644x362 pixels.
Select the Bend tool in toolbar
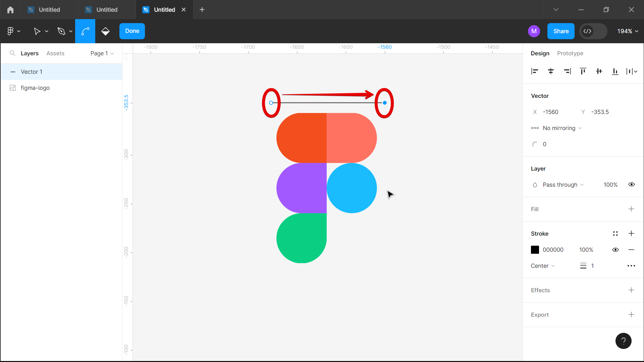coord(85,31)
